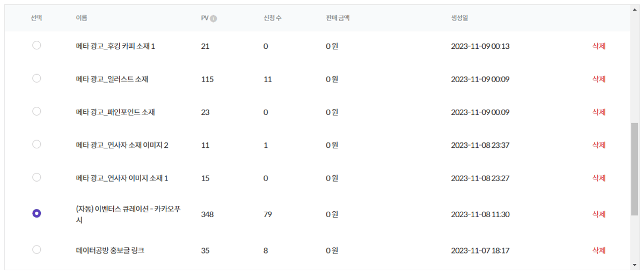Delete 메타 광고_일러스트 소재 row

pos(599,79)
